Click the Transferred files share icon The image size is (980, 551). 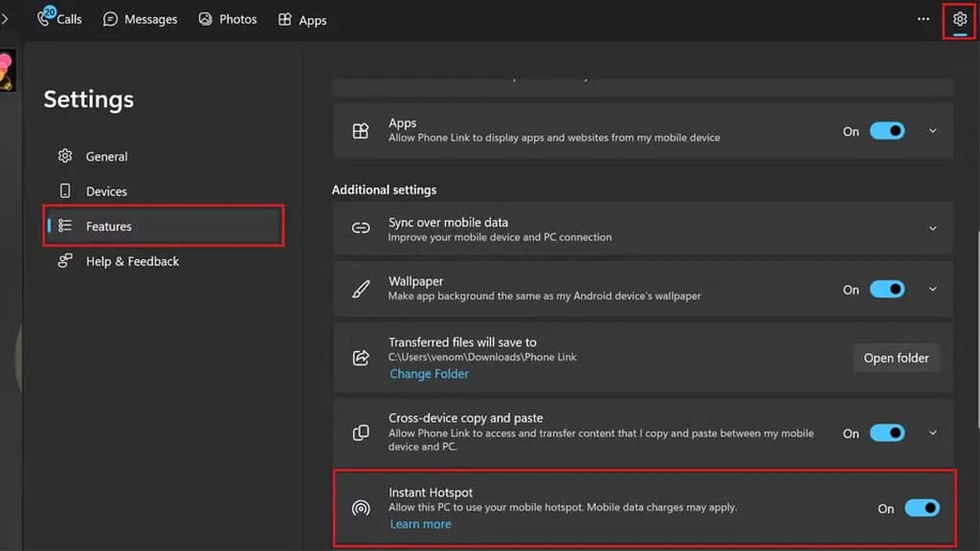[x=361, y=358]
